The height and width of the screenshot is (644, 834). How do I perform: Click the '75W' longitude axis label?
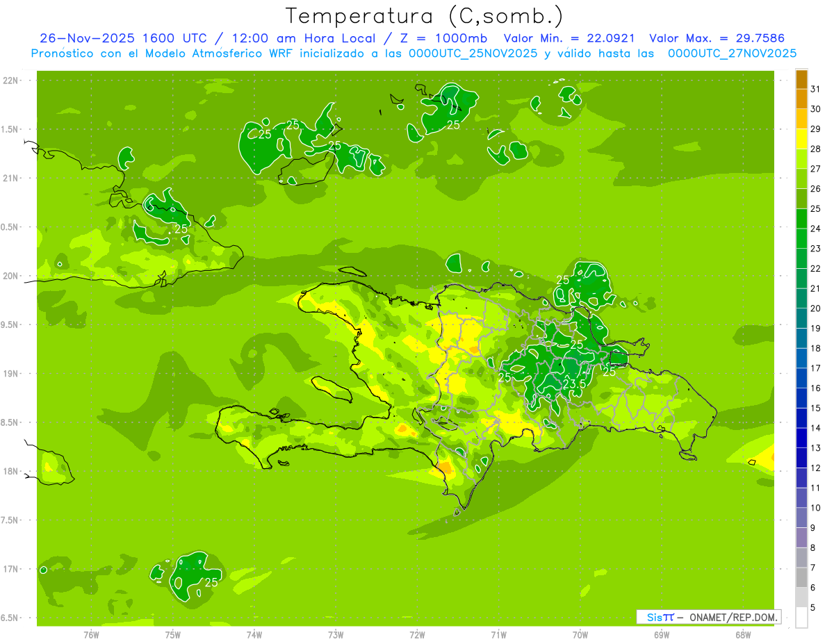coord(173,634)
